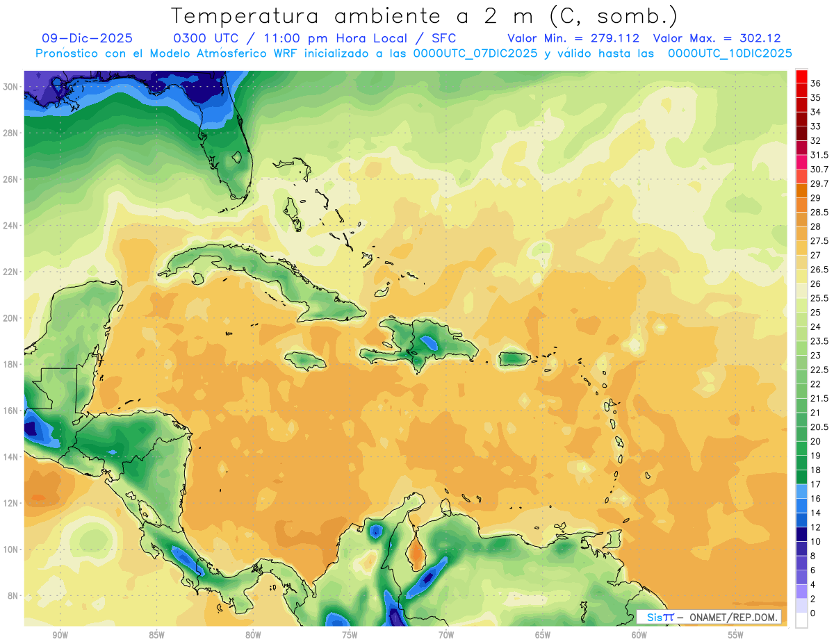Screen dimensions: 834x644
Task: Click the '85W' longitude axis label
Action: [x=157, y=635]
